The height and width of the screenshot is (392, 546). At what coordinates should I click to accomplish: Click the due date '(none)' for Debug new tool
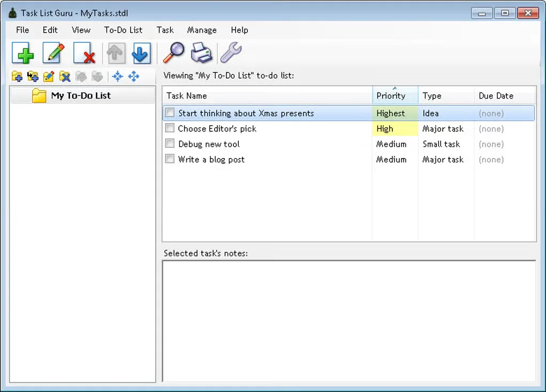pos(491,144)
